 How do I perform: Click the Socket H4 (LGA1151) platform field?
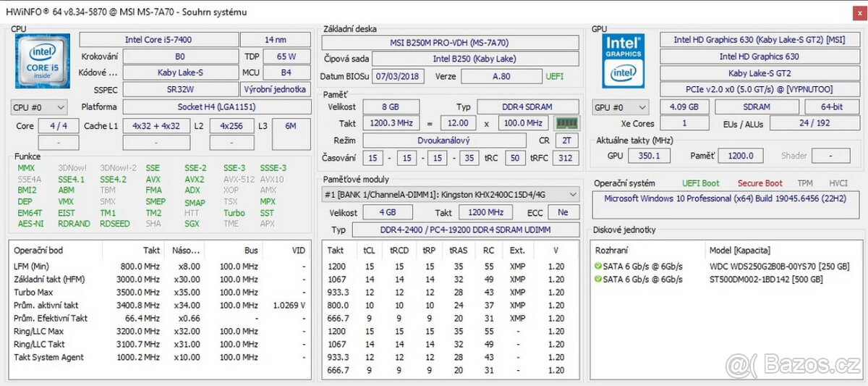coord(216,107)
